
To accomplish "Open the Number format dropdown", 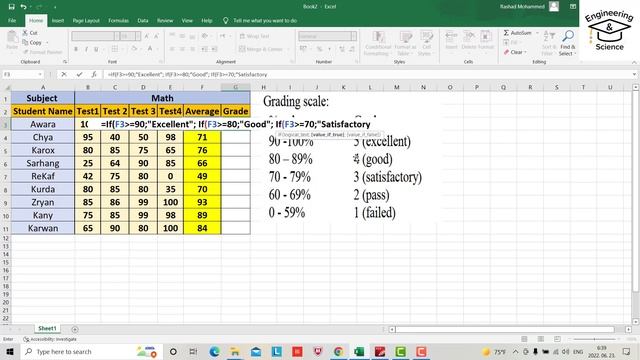I will click(353, 36).
